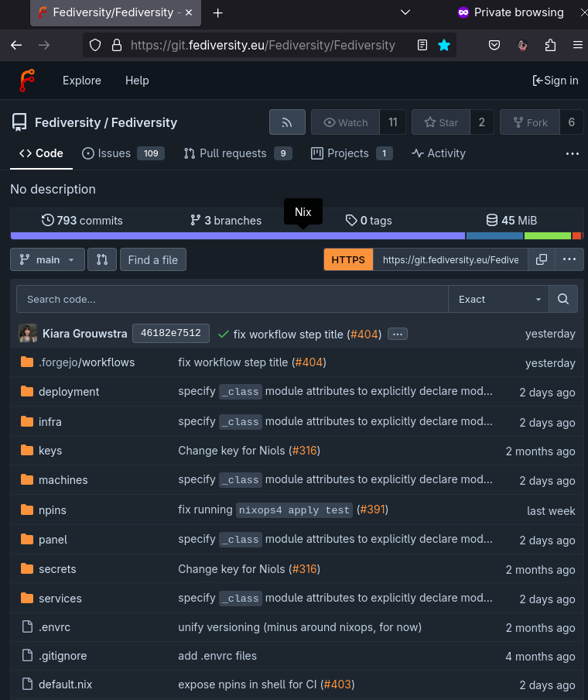588x700 pixels.
Task: Open commit hash 46182e7512
Action: (x=171, y=334)
